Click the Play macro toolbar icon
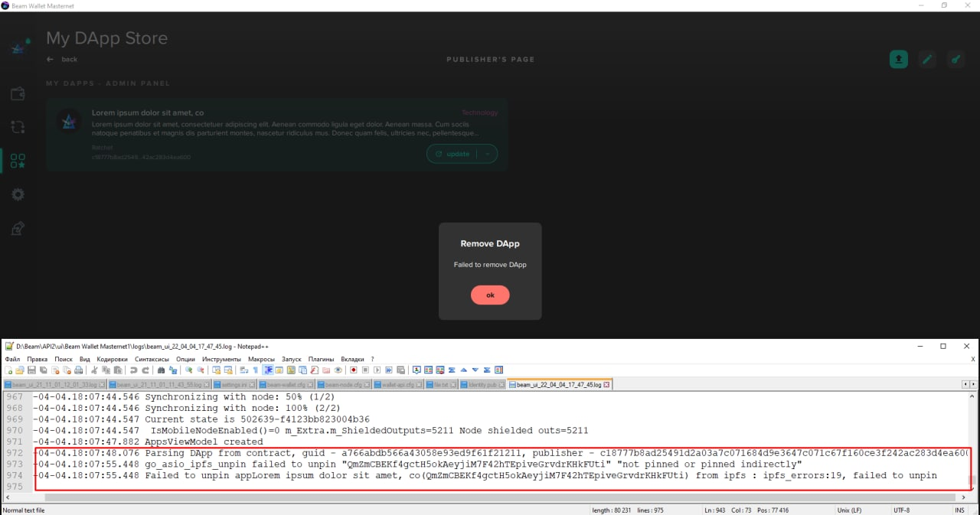The image size is (980, 515). (x=377, y=370)
